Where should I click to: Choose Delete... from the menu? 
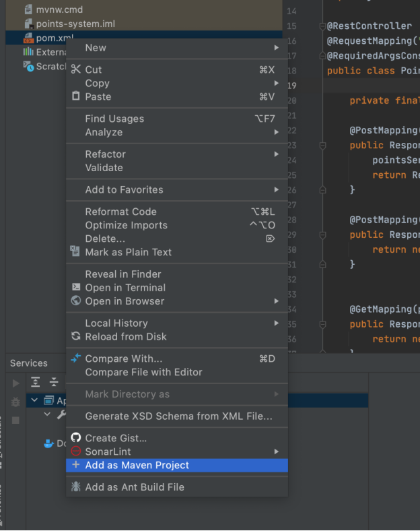[177, 239]
